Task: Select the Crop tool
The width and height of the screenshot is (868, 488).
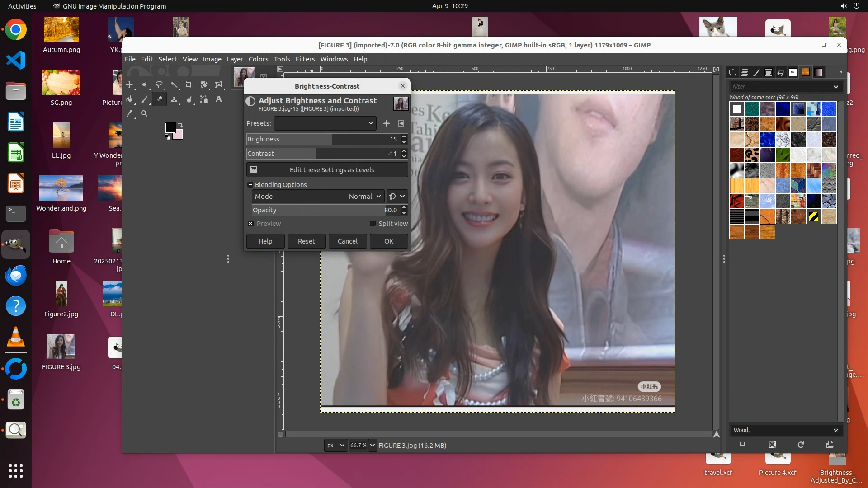Action: coord(189,84)
